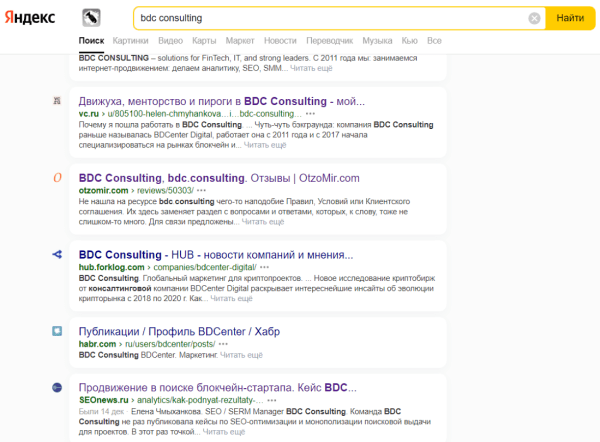Switch to the Картинки tab

(x=131, y=41)
